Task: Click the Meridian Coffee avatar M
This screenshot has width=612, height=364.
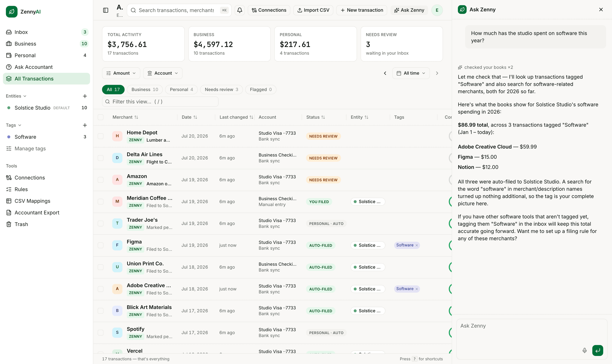Action: (x=117, y=201)
